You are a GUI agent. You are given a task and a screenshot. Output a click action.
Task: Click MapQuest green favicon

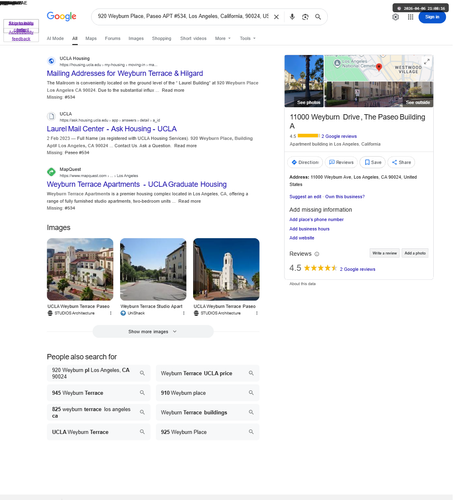pyautogui.click(x=51, y=172)
